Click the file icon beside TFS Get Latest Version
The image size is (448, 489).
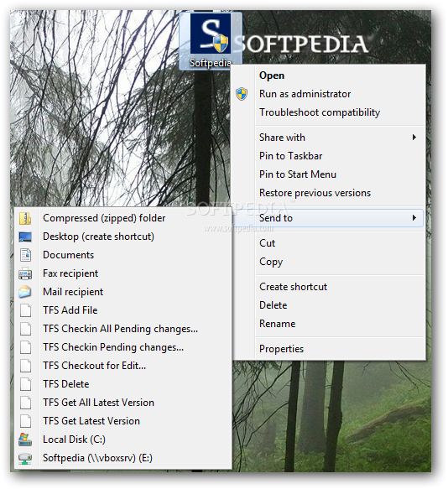pyautogui.click(x=25, y=421)
